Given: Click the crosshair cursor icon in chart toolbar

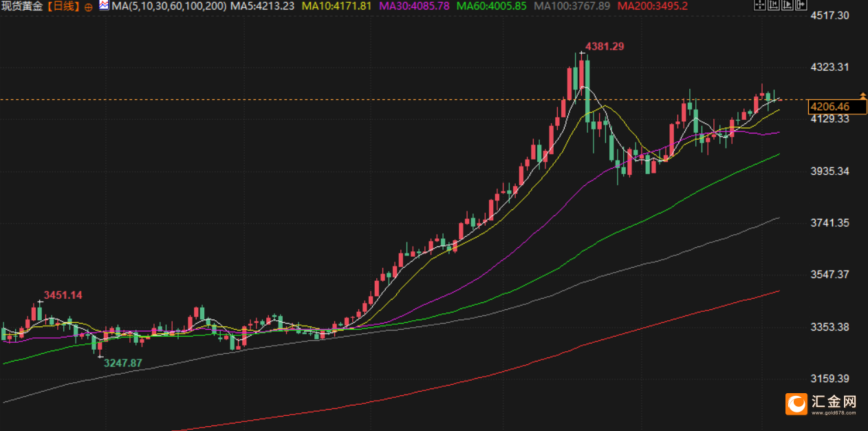Looking at the screenshot, I should click(760, 5).
